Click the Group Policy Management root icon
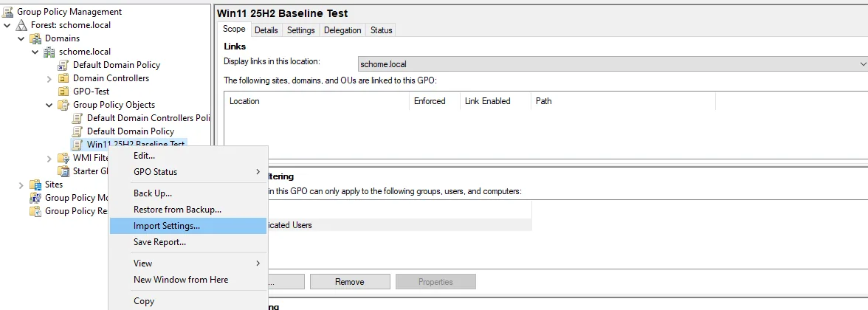Viewport: 868px width, 310px height. pos(7,12)
